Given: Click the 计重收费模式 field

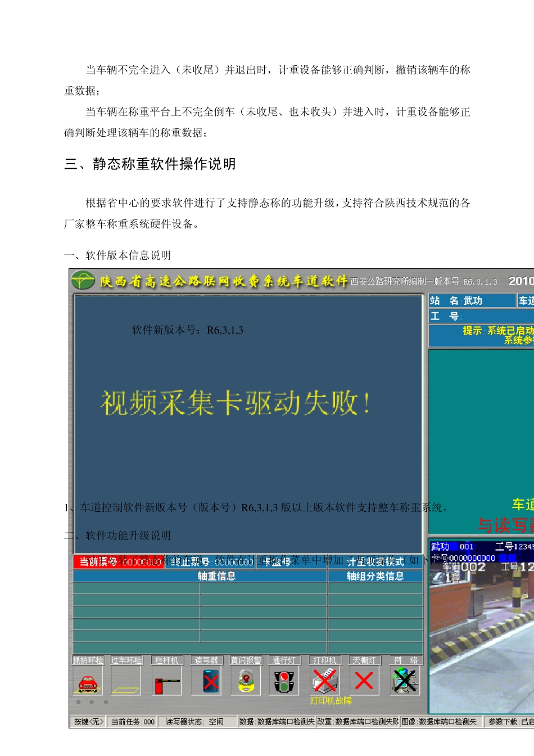Looking at the screenshot, I should (375, 562).
